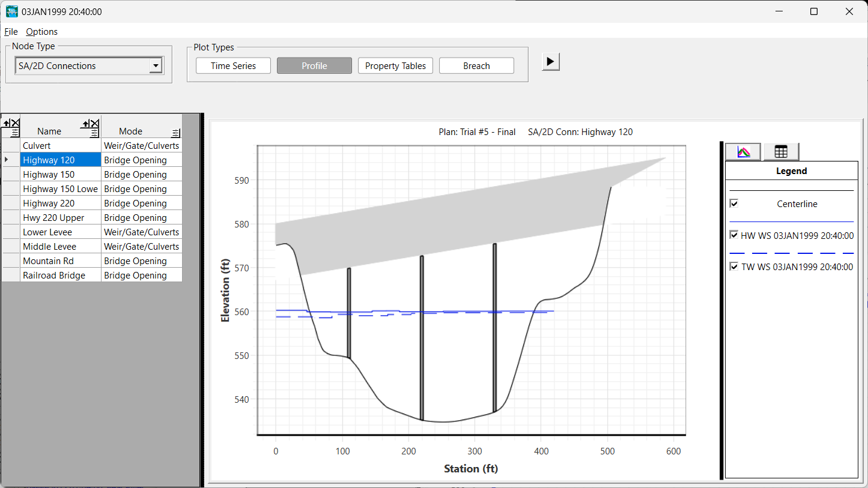This screenshot has width=868, height=488.
Task: Click the Time Series plot button
Action: 233,66
